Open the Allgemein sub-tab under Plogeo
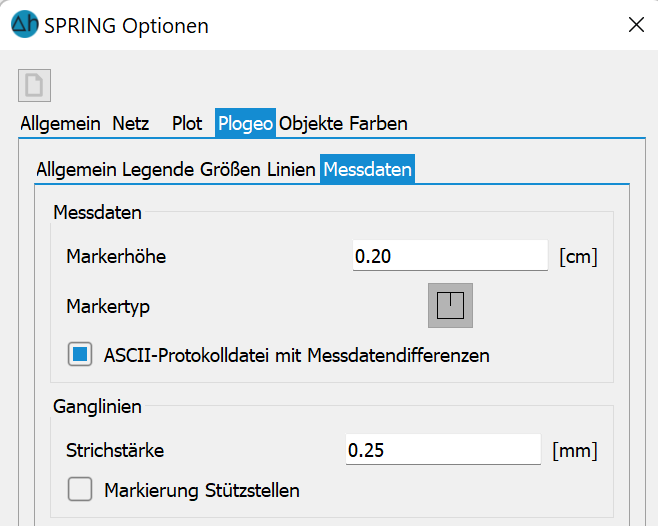The height and width of the screenshot is (526, 658). point(76,170)
